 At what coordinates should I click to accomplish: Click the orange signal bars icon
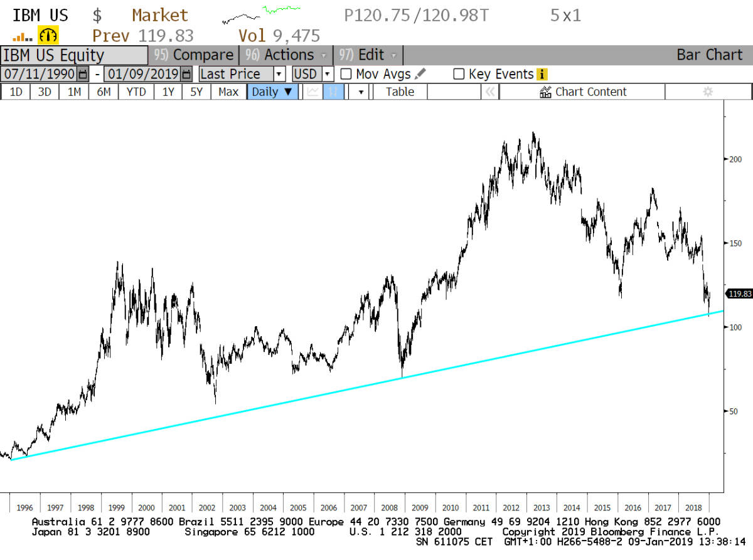coord(21,37)
